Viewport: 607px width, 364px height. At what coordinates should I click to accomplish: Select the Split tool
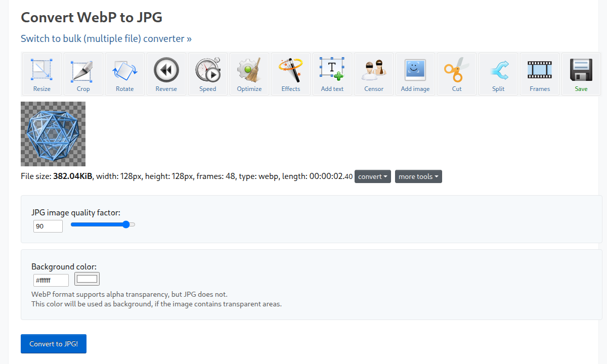click(x=498, y=74)
